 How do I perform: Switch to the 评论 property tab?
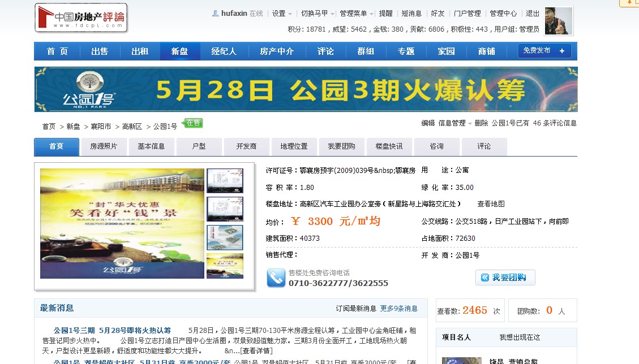(x=484, y=146)
